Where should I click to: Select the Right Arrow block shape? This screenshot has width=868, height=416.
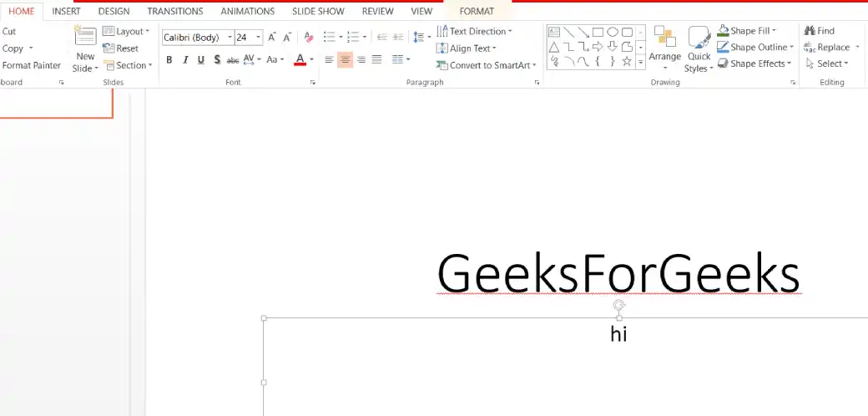(598, 47)
